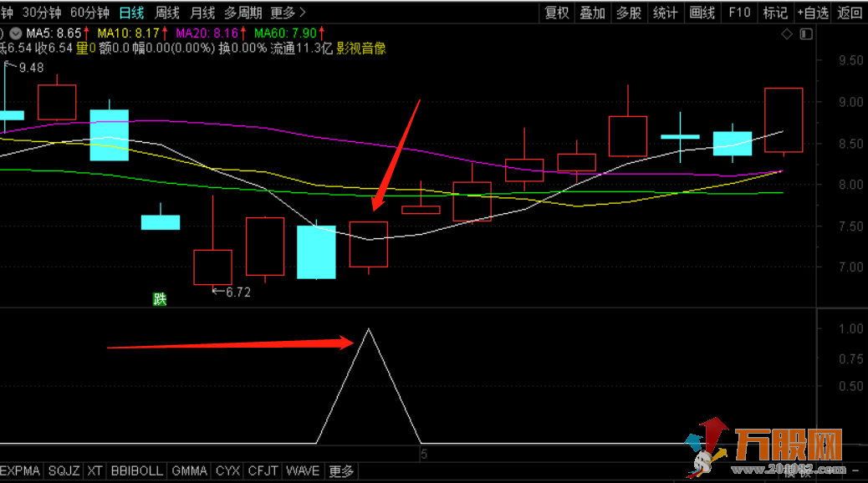This screenshot has height=483, width=868.
Task: Switch to 30分钟 period
Action: pyautogui.click(x=42, y=13)
